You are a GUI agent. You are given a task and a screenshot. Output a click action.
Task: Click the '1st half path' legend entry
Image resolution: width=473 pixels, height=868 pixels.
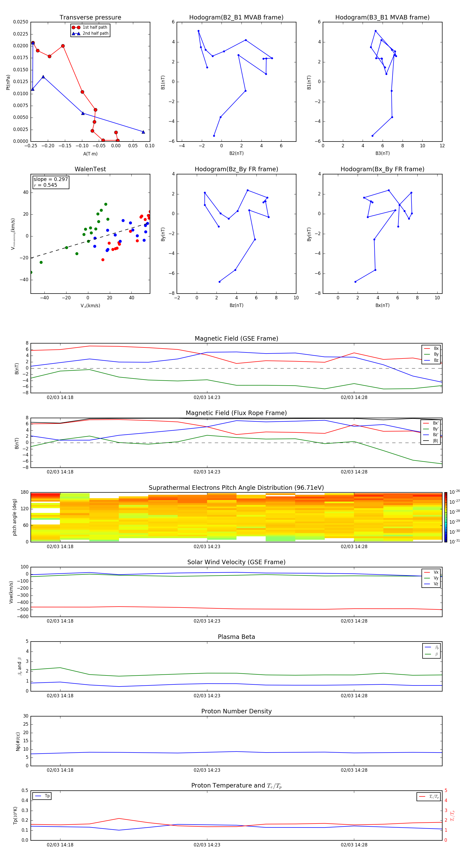tap(90, 27)
